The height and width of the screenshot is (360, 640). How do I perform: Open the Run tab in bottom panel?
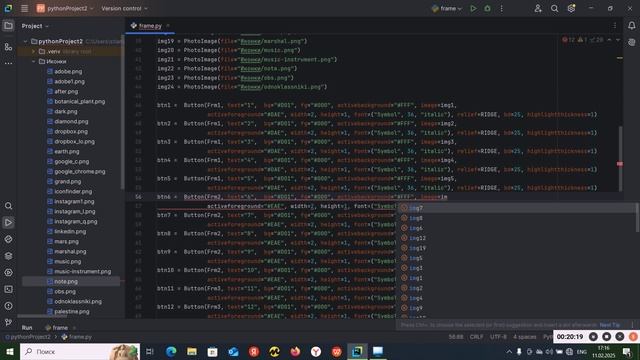point(27,327)
